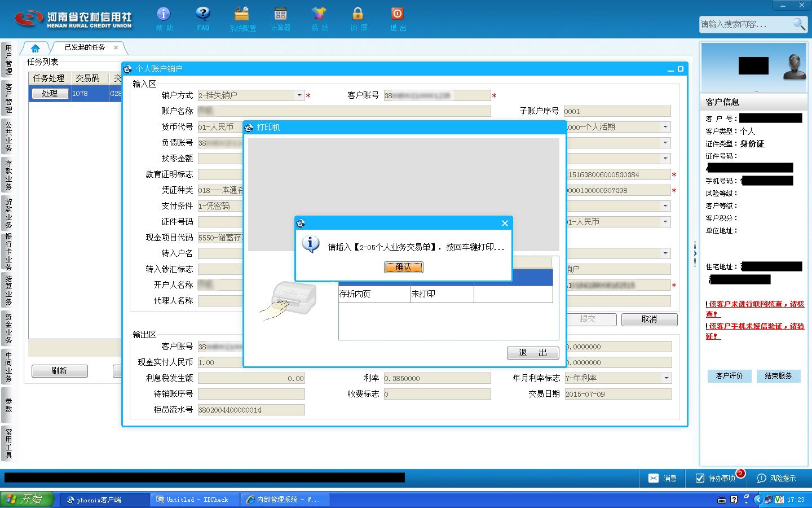This screenshot has height=508, width=812.
Task: Click the tray help question mark icon
Action: pyautogui.click(x=734, y=500)
